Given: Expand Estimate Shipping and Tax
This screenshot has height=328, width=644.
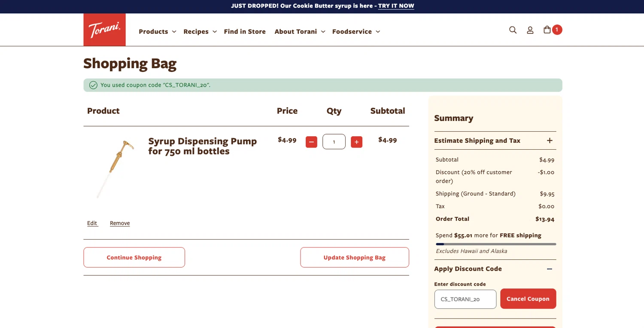Looking at the screenshot, I should tap(495, 141).
